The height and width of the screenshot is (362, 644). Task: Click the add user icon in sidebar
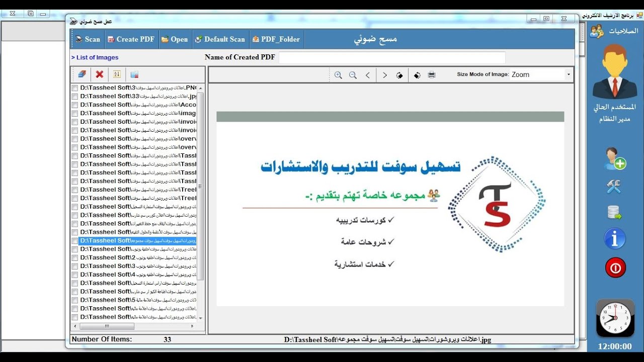(615, 158)
